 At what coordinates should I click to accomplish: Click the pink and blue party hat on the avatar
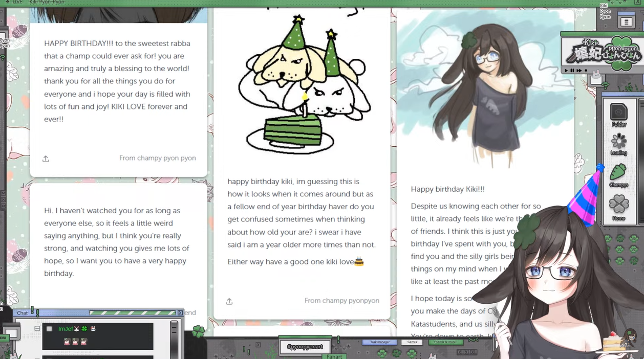pyautogui.click(x=587, y=195)
